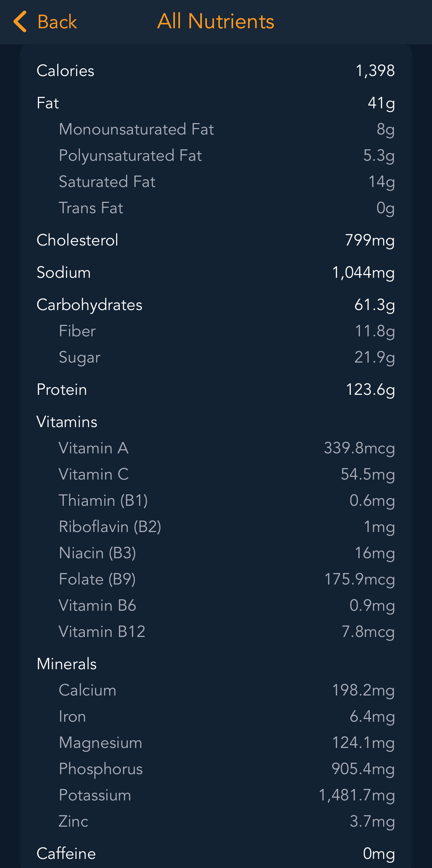Select the Cholesterol row
This screenshot has width=432, height=868.
pyautogui.click(x=216, y=240)
